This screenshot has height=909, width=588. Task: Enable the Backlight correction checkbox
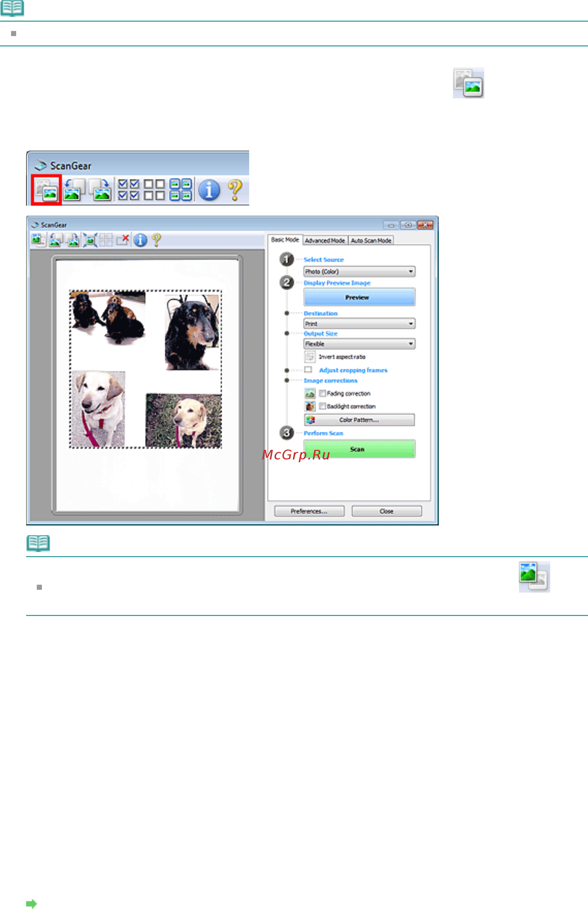pyautogui.click(x=322, y=406)
